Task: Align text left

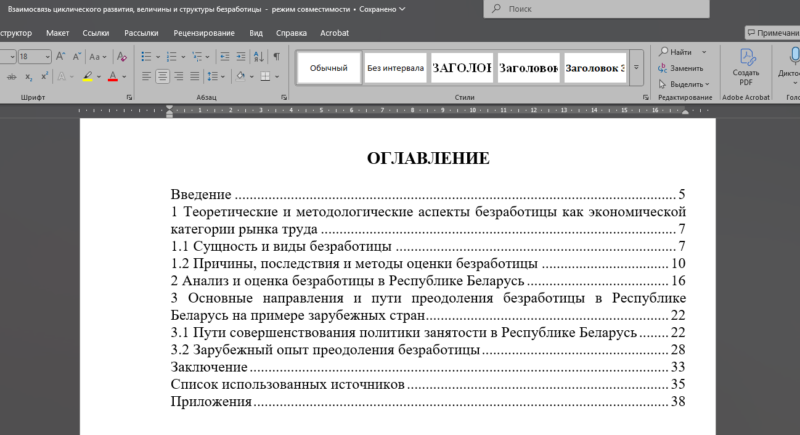Action: (146, 76)
